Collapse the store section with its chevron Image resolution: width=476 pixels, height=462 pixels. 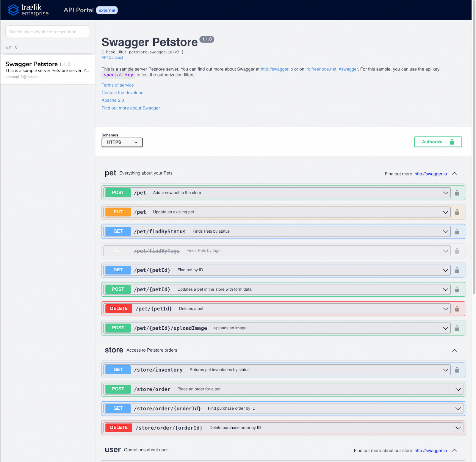point(454,350)
